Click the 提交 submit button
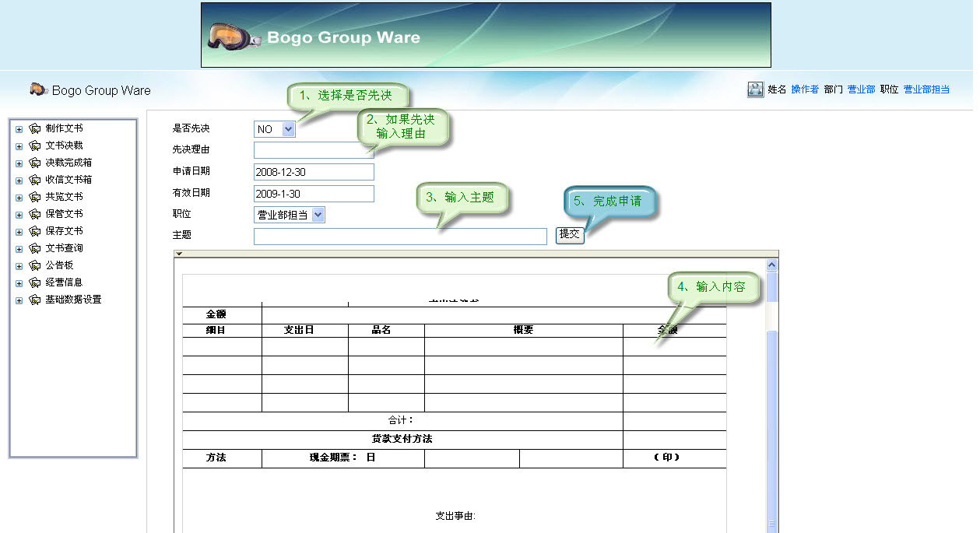Viewport: 980px width, 533px height. [x=569, y=235]
